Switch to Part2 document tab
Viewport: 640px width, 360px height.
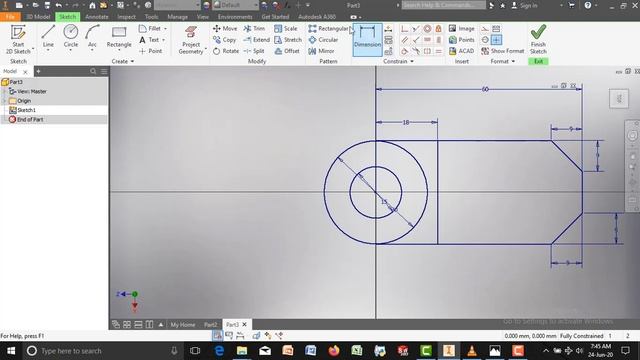pos(211,324)
